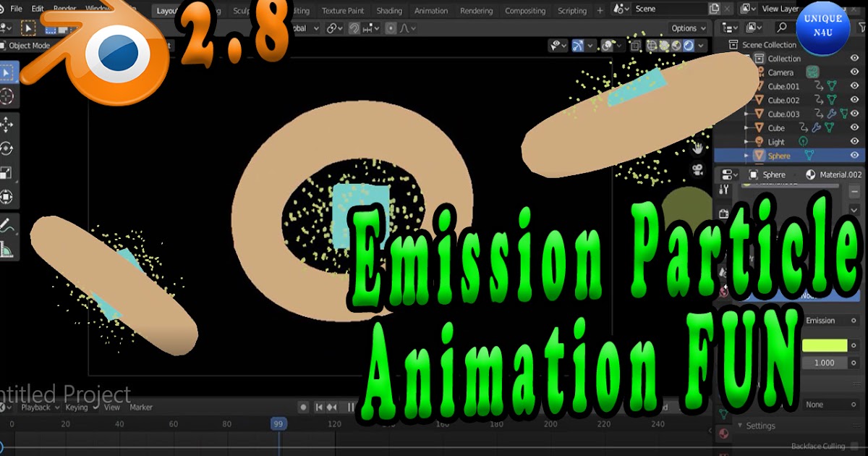The height and width of the screenshot is (456, 868).
Task: Switch to the Shading workspace tab
Action: 390,10
